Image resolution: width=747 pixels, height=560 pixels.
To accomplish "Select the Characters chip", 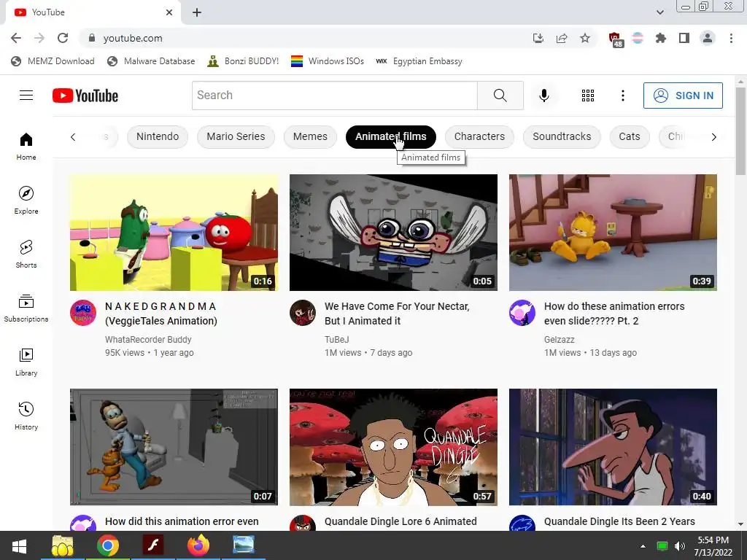I will (479, 136).
